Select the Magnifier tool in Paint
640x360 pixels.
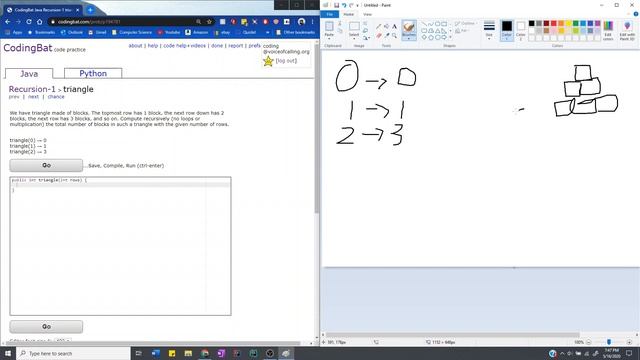tap(394, 36)
